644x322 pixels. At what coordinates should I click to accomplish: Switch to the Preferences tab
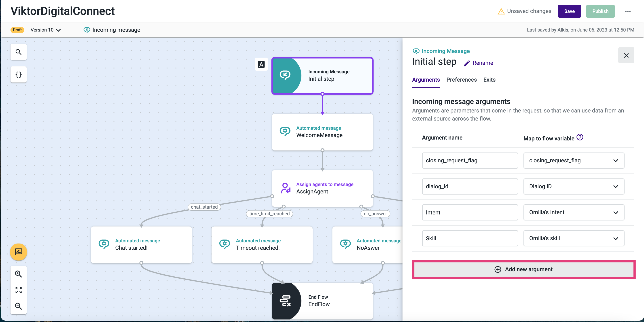(461, 80)
